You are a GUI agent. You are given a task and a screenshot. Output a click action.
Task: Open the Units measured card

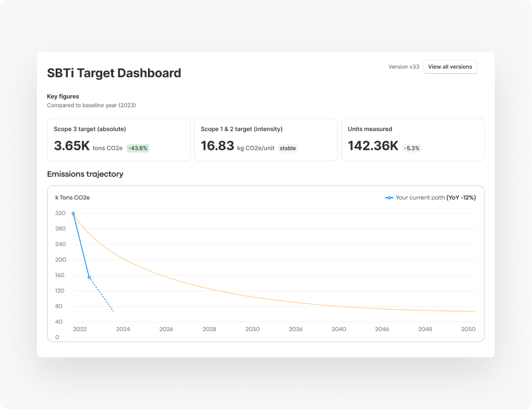click(x=412, y=140)
